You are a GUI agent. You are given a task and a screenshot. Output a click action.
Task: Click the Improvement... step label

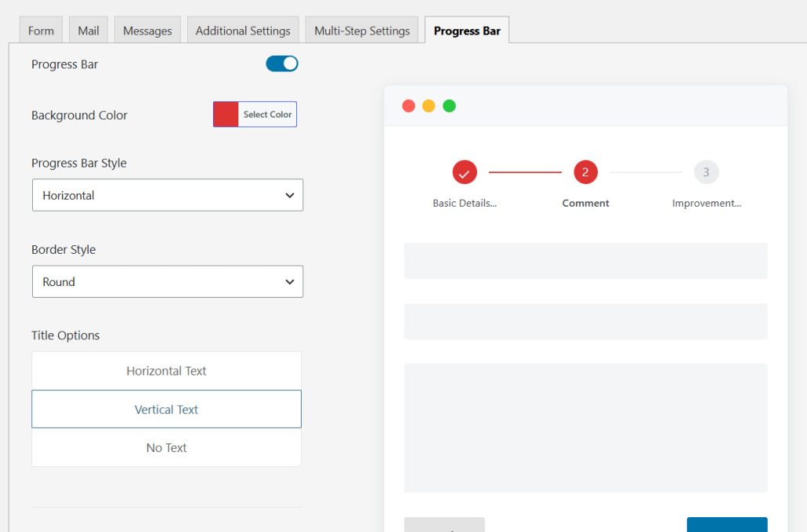tap(707, 203)
